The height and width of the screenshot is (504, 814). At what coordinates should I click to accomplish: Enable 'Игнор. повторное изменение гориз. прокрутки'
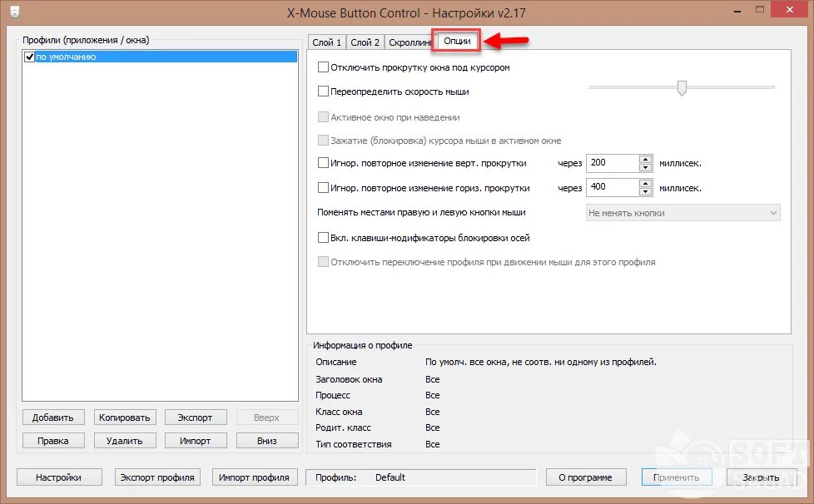(x=323, y=188)
